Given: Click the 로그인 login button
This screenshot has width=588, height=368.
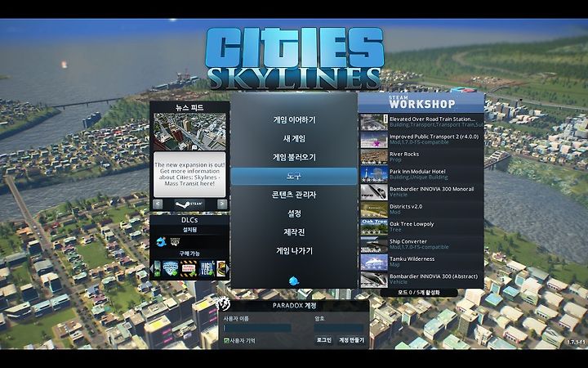Looking at the screenshot, I should (324, 340).
